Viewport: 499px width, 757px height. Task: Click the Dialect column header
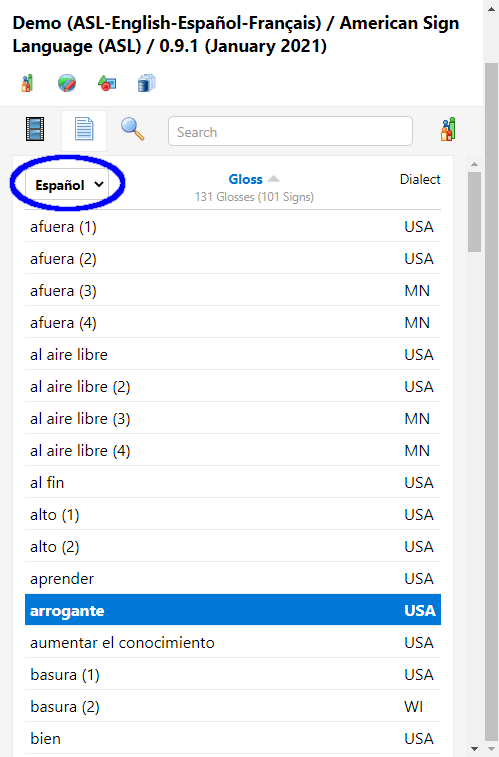click(420, 180)
